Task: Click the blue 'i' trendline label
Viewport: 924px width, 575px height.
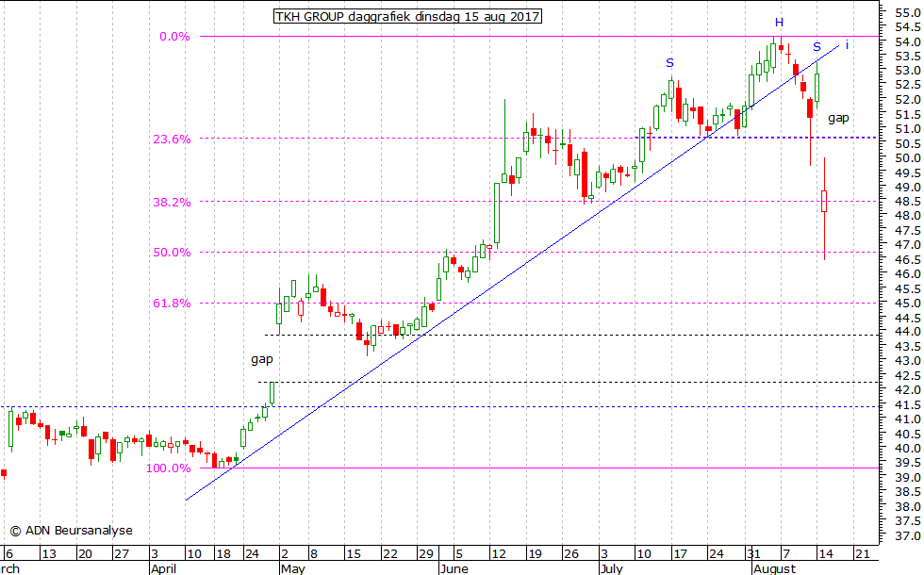Action: (848, 44)
